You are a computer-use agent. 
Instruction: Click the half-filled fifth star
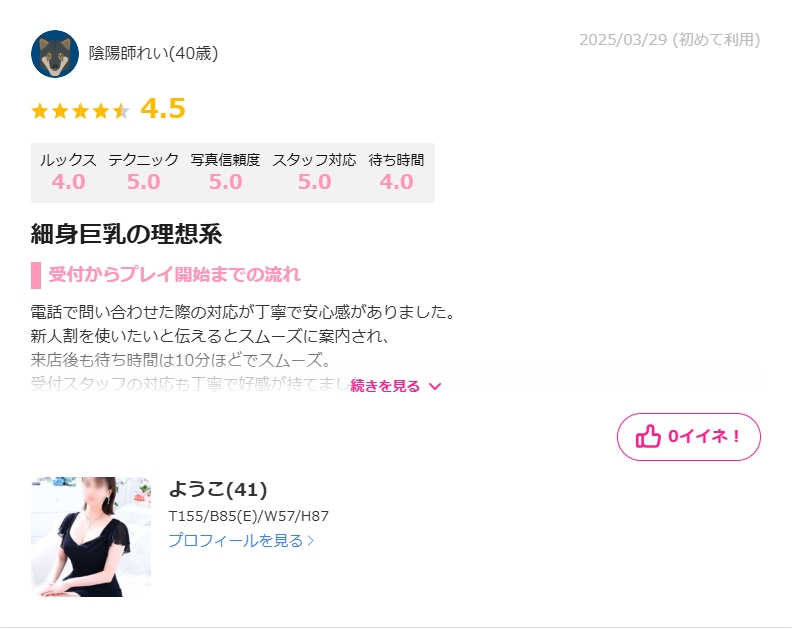coord(121,111)
